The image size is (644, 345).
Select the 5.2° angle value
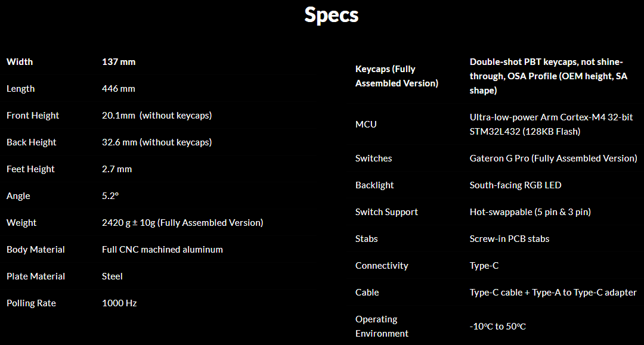[x=112, y=196]
